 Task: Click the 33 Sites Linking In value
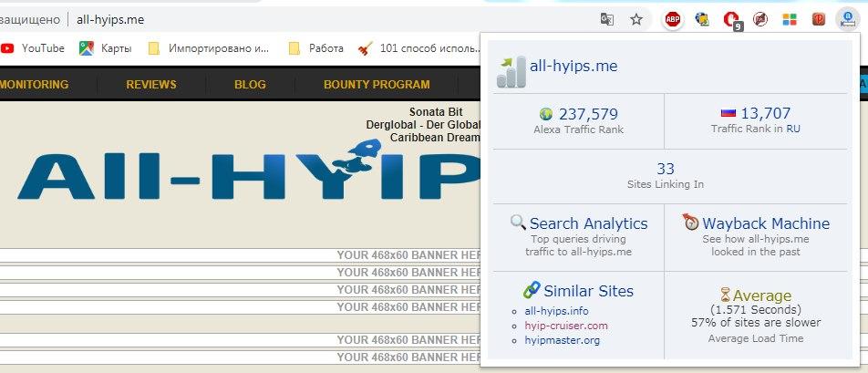[666, 169]
